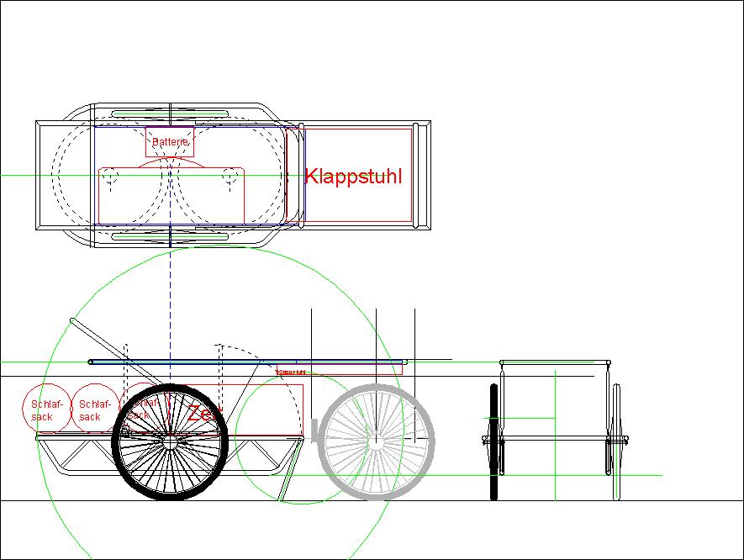744x560 pixels.
Task: Click the top crossbar of the front view frame
Action: coord(555,362)
